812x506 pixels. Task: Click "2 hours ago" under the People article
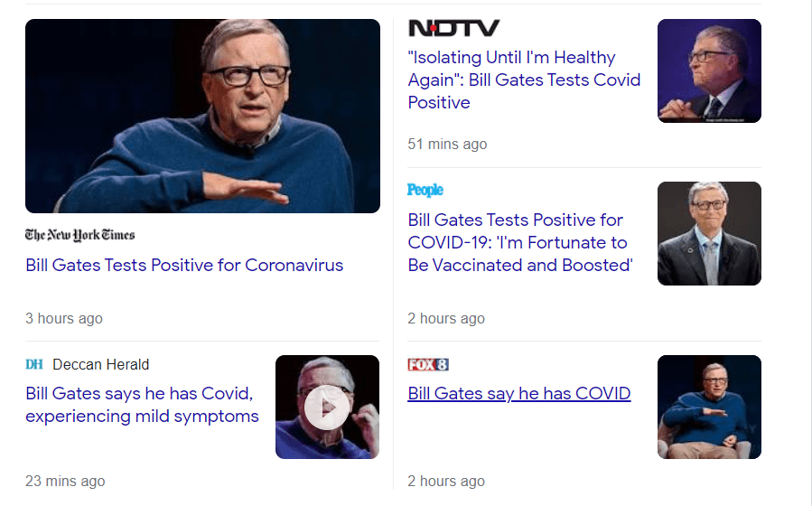click(446, 318)
